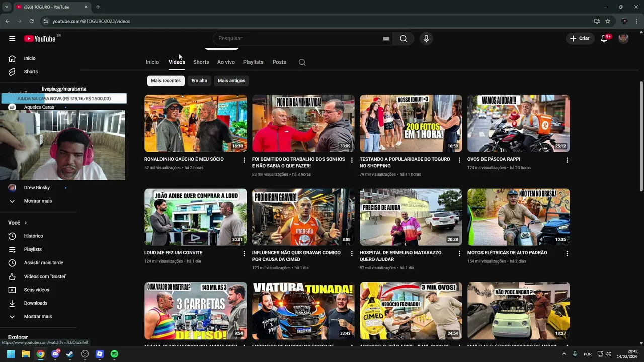Open the video titled LOUD ME FEZ UM CONVITE
The height and width of the screenshot is (362, 644).
pyautogui.click(x=173, y=253)
